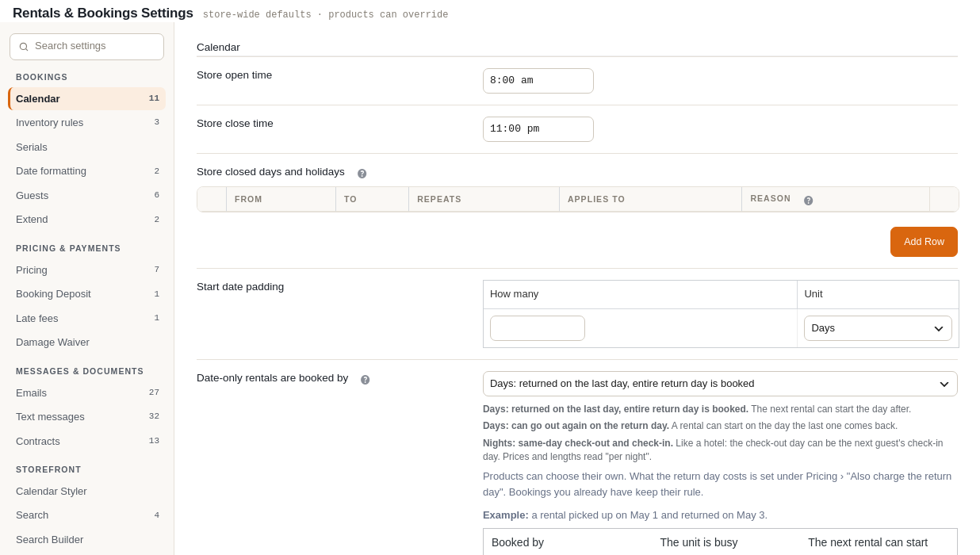The width and height of the screenshot is (980, 555).
Task: Open Calendar Styler settings
Action: 87,491
